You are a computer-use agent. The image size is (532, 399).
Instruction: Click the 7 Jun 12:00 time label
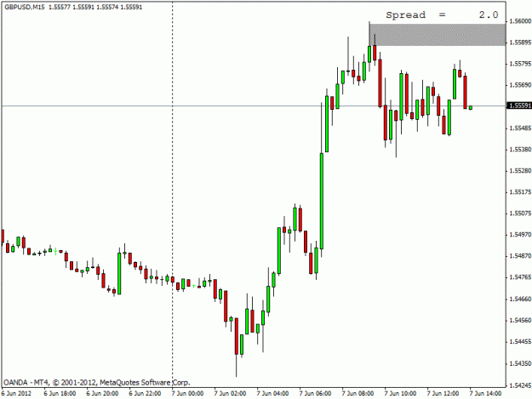[443, 393]
